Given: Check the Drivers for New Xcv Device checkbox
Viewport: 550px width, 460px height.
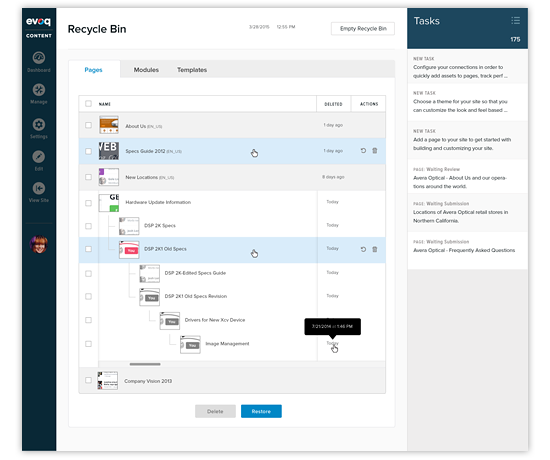Looking at the screenshot, I should (88, 320).
